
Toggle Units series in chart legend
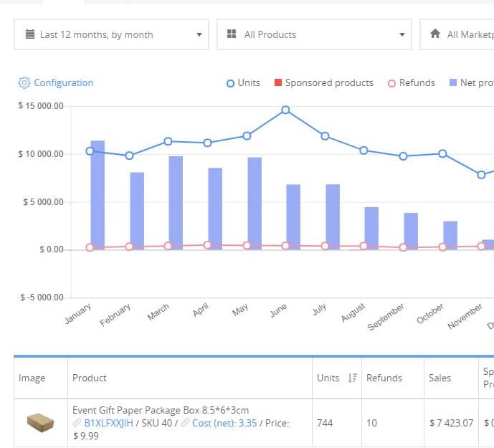[243, 83]
